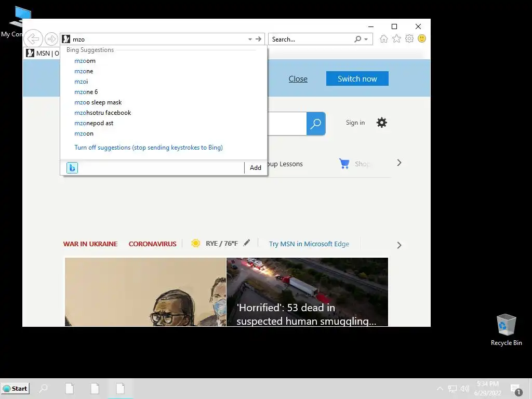Click the volume speaker tray icon
Screen dimensions: 532x399
pyautogui.click(x=465, y=389)
